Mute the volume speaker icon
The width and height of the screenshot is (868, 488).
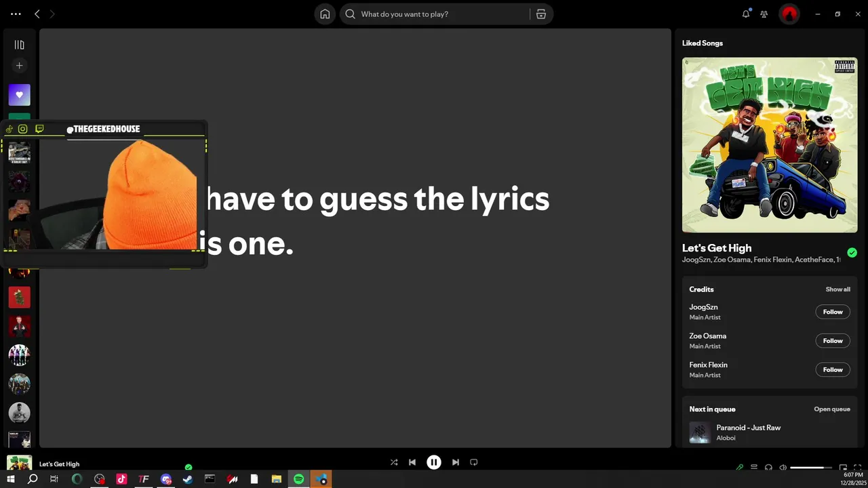tap(783, 467)
